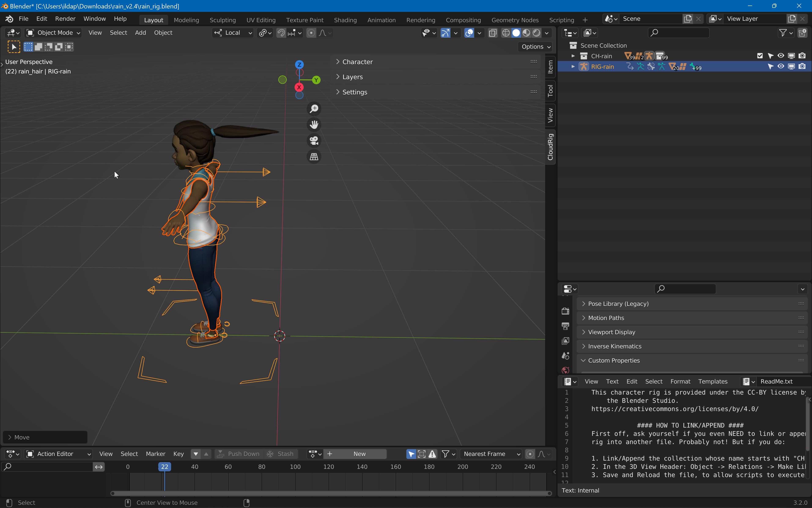Hide CH-rain collection with eye icon
The image size is (812, 508).
781,56
